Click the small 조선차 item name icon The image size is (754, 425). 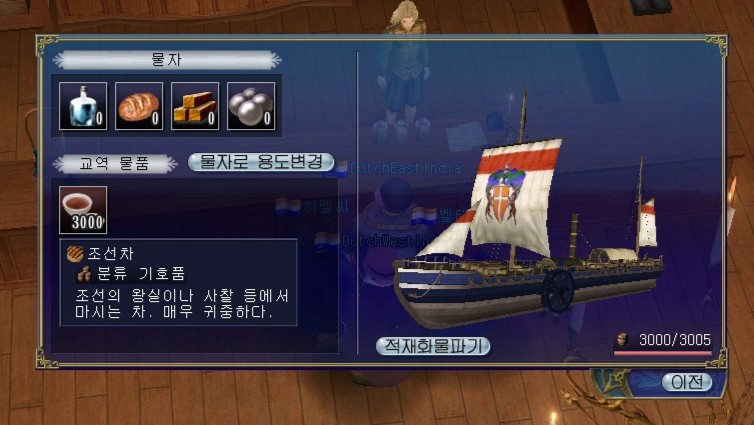(x=75, y=254)
